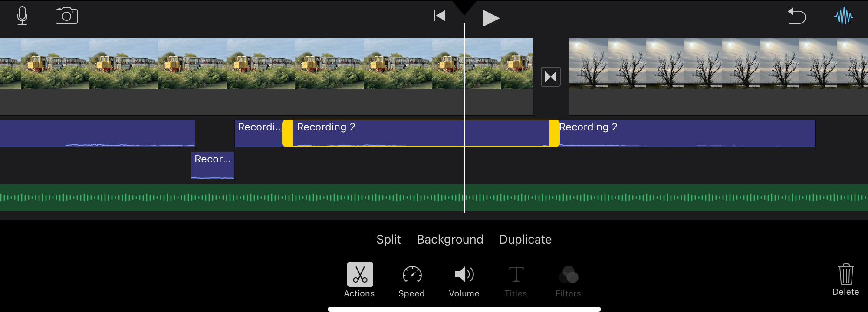Select the dimmed Filters tool

coord(568,282)
